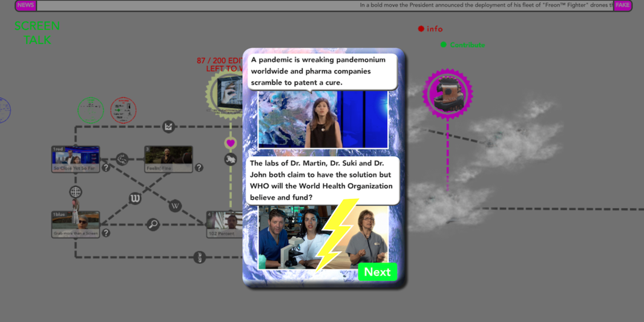Open the red info link
The width and height of the screenshot is (644, 322).
pos(430,28)
